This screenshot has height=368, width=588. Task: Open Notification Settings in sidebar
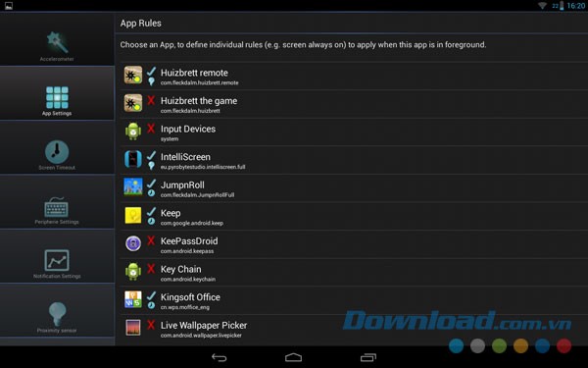pyautogui.click(x=57, y=256)
